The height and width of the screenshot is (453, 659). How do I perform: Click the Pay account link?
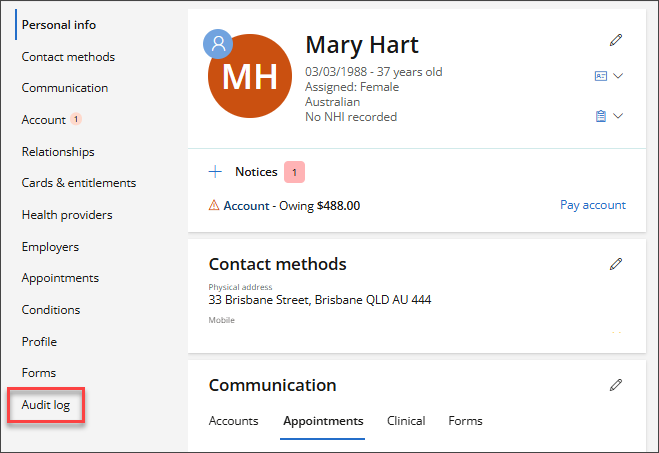coord(592,205)
